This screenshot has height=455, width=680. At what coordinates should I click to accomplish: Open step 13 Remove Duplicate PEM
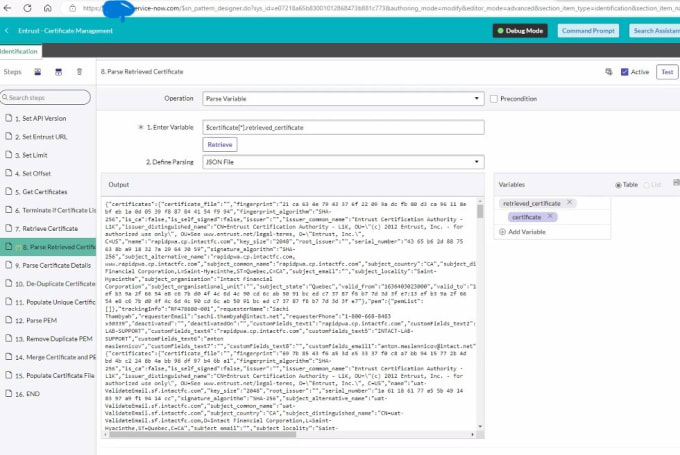point(48,339)
